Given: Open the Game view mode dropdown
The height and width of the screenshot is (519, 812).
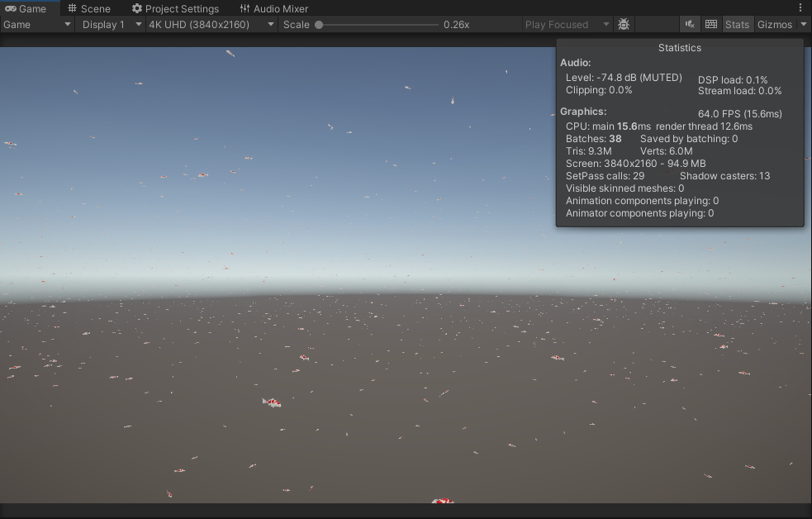Looking at the screenshot, I should 37,24.
